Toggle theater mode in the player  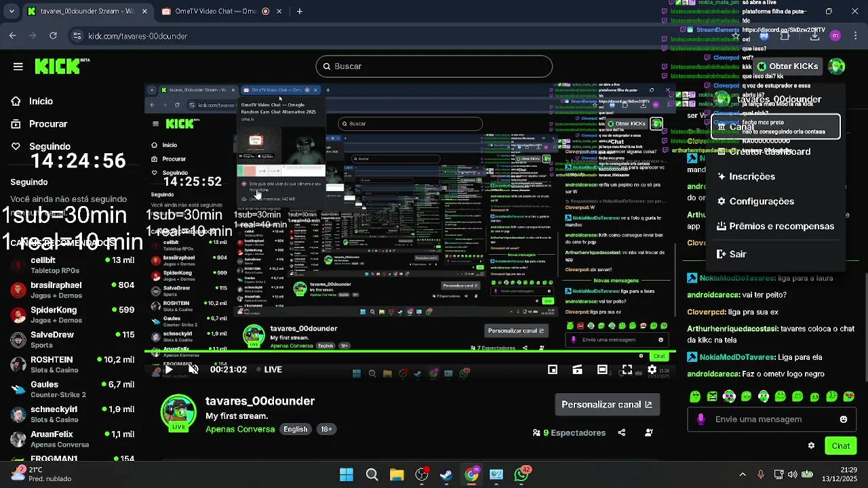pos(602,369)
